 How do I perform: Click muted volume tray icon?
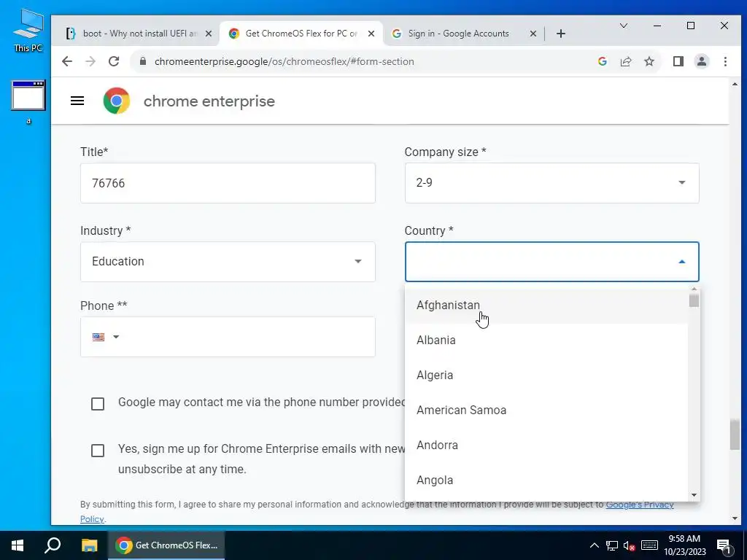pyautogui.click(x=630, y=545)
